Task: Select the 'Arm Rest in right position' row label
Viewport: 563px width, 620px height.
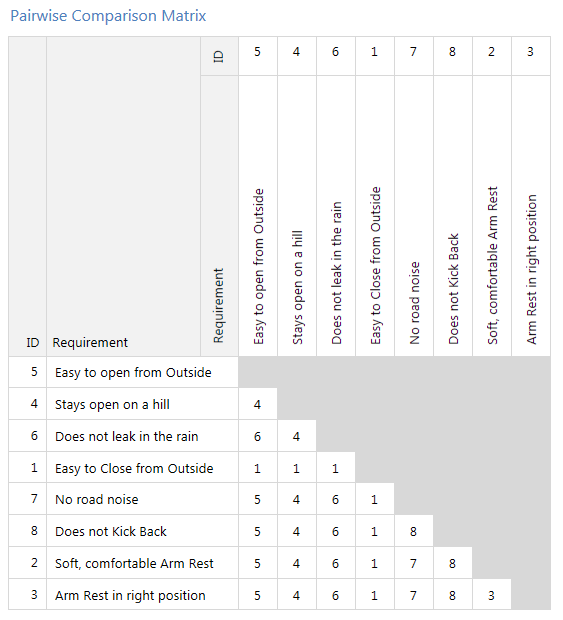Action: 130,595
